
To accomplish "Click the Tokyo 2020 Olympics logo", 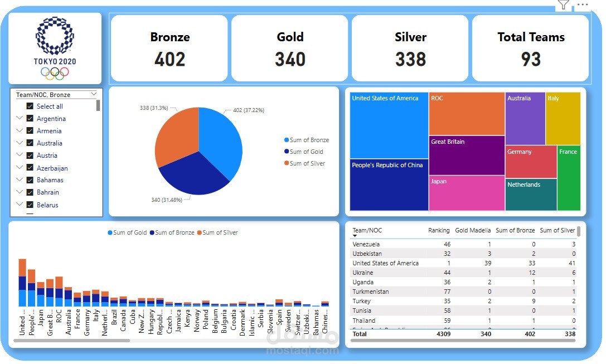I will 54,47.
